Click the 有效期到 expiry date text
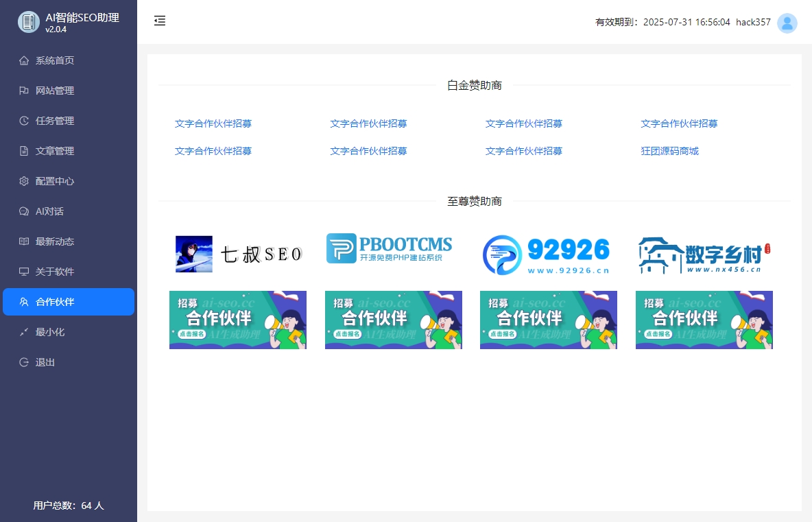This screenshot has width=812, height=522. (662, 22)
